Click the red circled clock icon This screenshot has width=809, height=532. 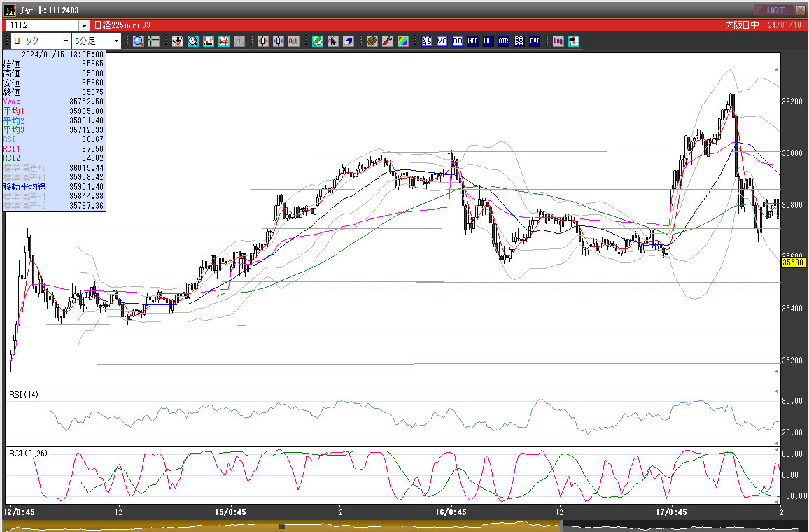coord(193,41)
